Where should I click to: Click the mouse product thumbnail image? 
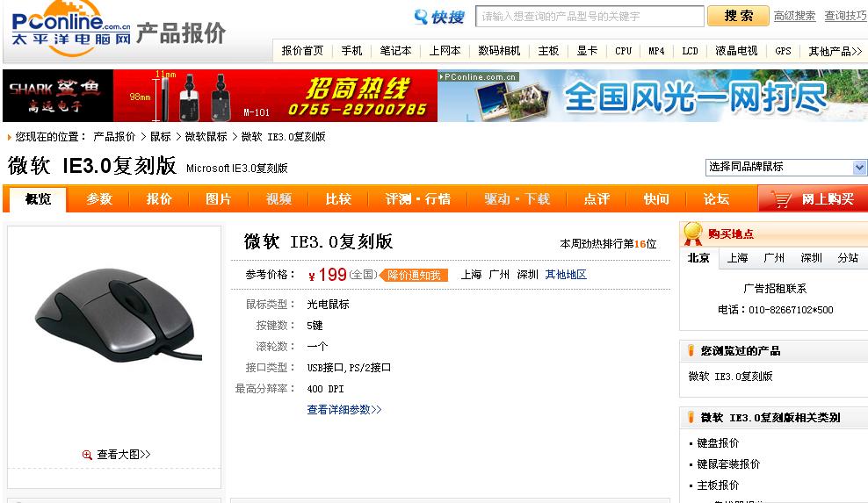(x=117, y=313)
